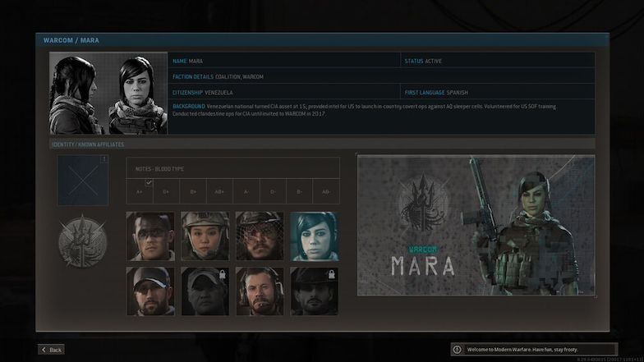Image resolution: width=644 pixels, height=362 pixels.
Task: Click Mara's front-facing mugshot photo
Action: coord(138,94)
